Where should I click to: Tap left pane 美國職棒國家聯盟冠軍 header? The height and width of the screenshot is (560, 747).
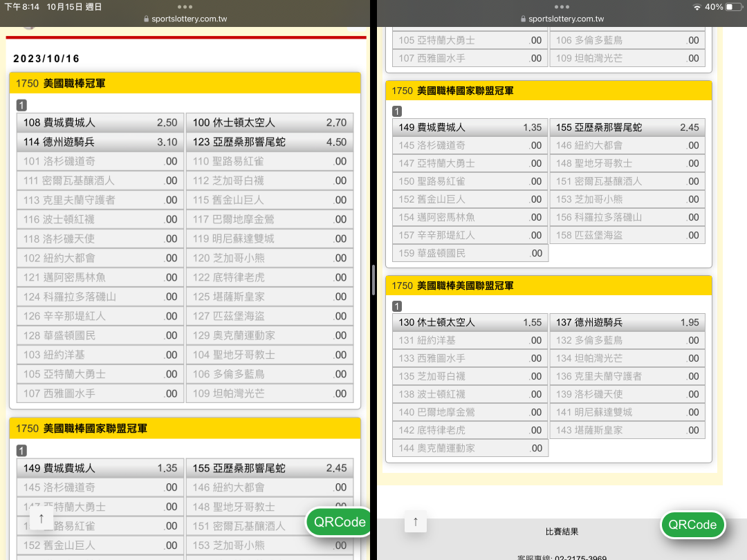tap(185, 429)
